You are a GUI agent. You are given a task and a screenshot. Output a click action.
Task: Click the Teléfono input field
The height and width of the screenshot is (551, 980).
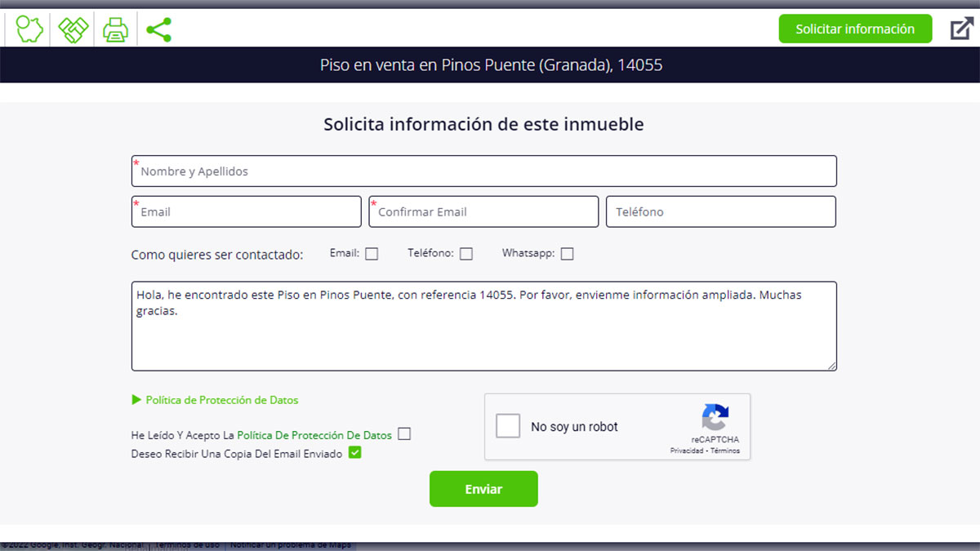coord(720,211)
